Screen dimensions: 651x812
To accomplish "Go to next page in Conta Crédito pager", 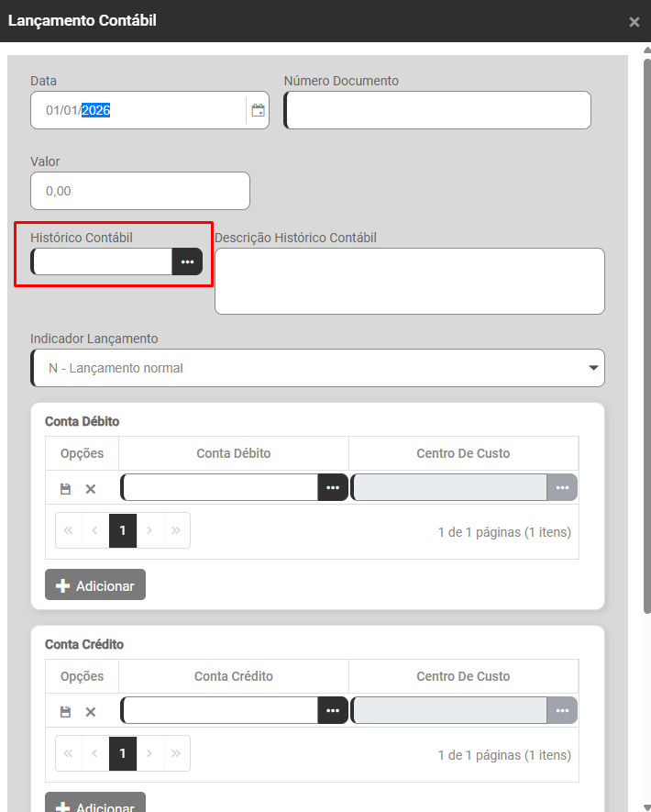I will pos(149,753).
